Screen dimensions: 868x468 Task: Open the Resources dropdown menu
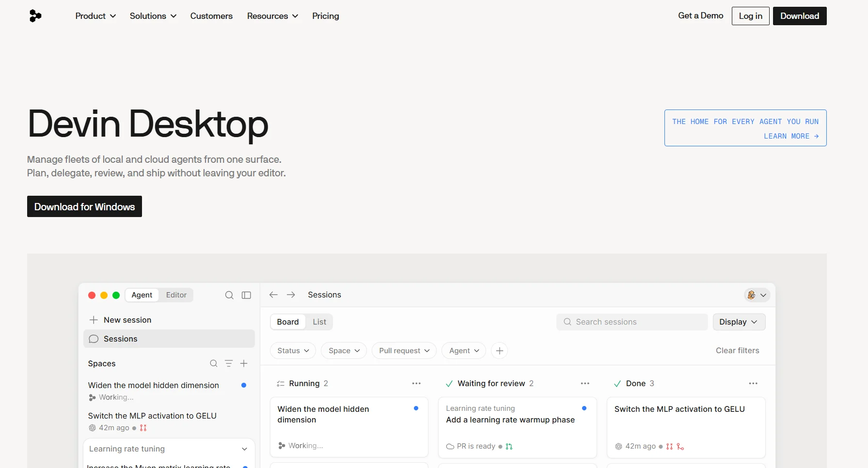(x=273, y=16)
